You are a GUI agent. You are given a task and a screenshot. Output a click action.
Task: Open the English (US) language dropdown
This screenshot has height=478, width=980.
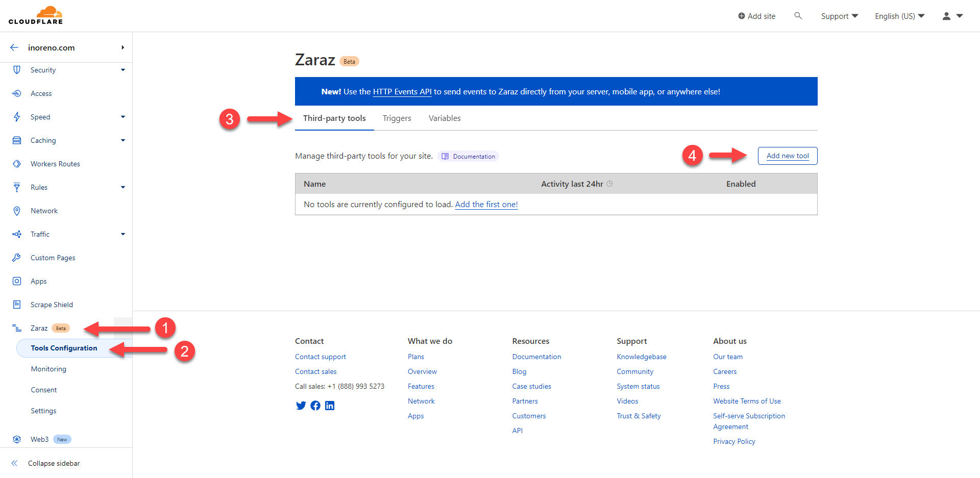pos(899,16)
